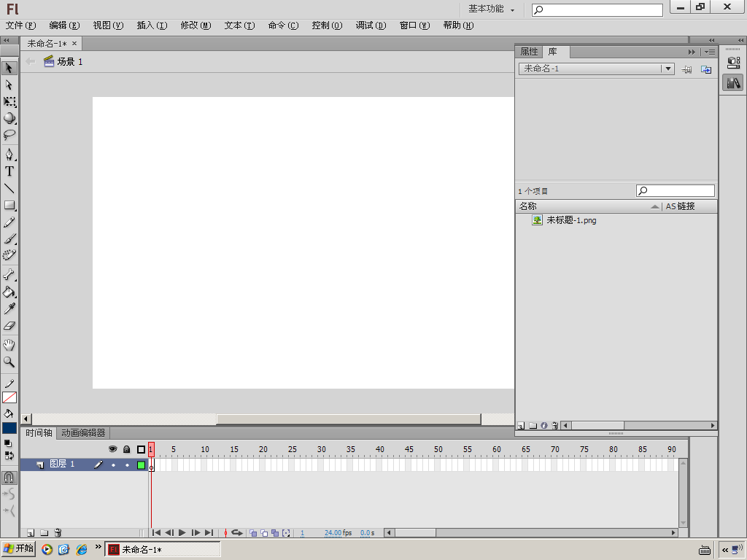This screenshot has height=560, width=747.
Task: Select the Selection (arrow) tool
Action: click(9, 68)
